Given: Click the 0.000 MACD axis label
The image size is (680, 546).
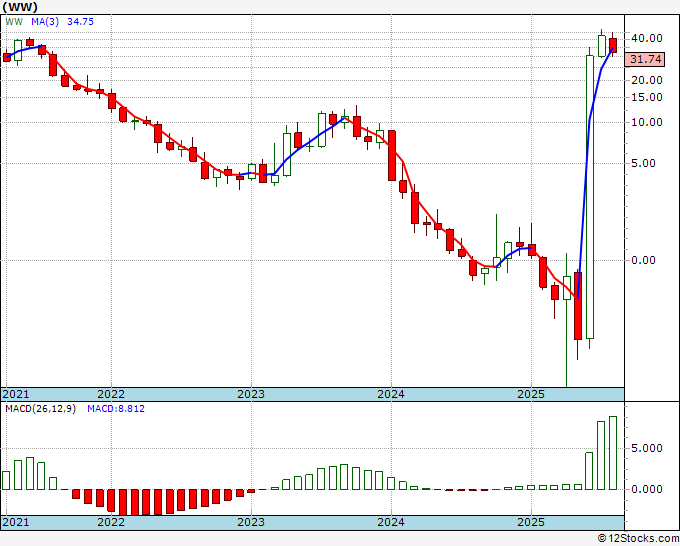Looking at the screenshot, I should pos(647,489).
